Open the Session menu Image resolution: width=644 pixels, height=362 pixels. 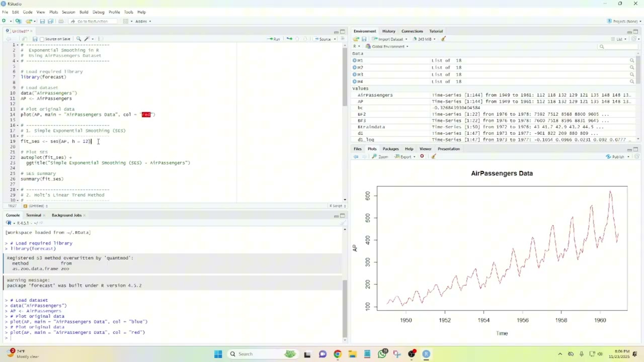click(68, 12)
